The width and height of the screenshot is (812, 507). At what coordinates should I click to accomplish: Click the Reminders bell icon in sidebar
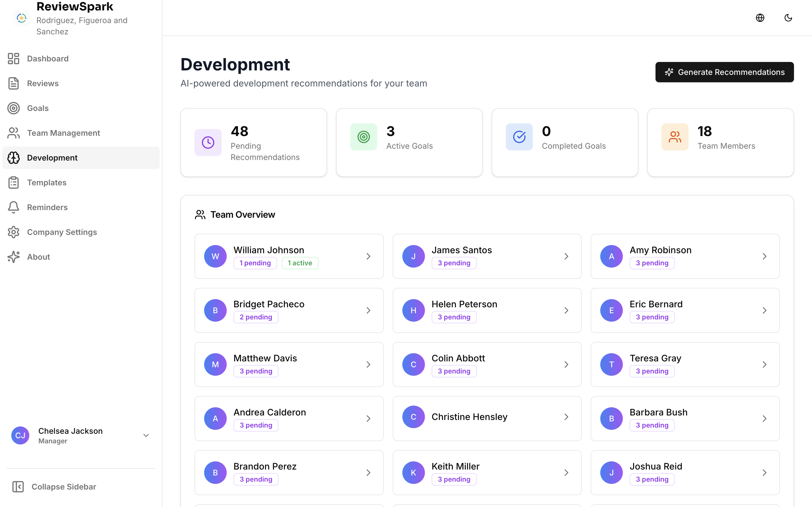click(14, 207)
